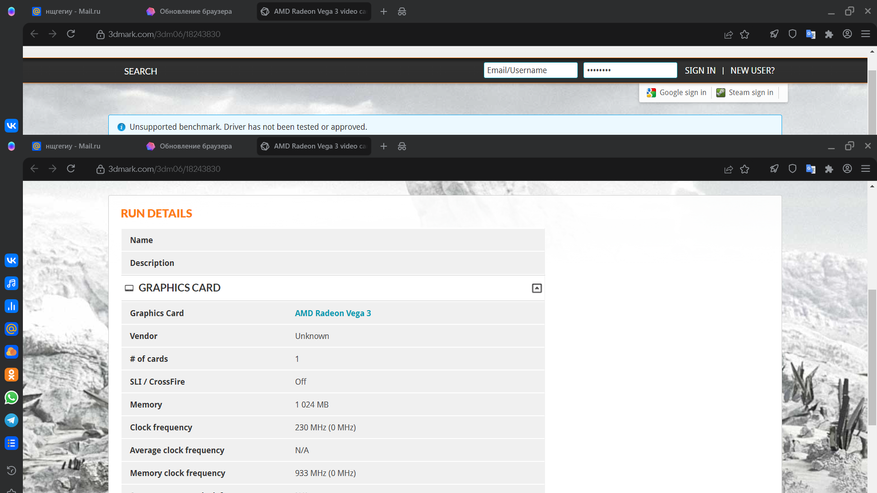Collapse the GRAPHICS CARD section arrow button
Screen dimensions: 877x493
click(536, 288)
